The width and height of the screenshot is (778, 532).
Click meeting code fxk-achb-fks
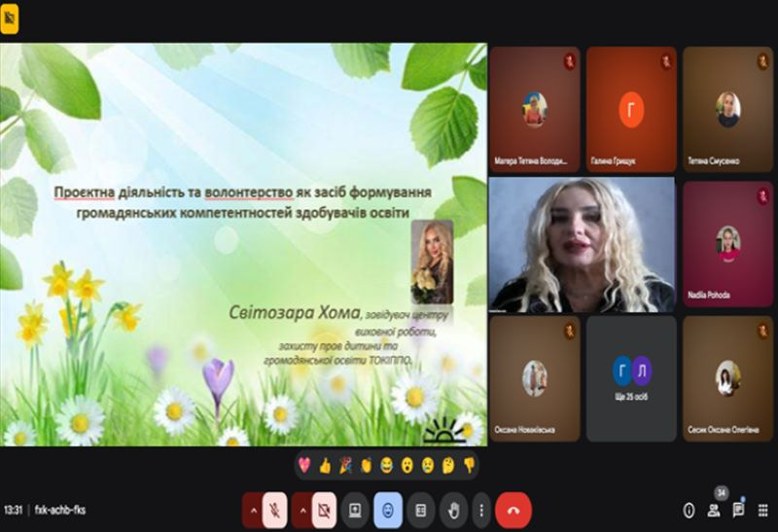pos(60,510)
